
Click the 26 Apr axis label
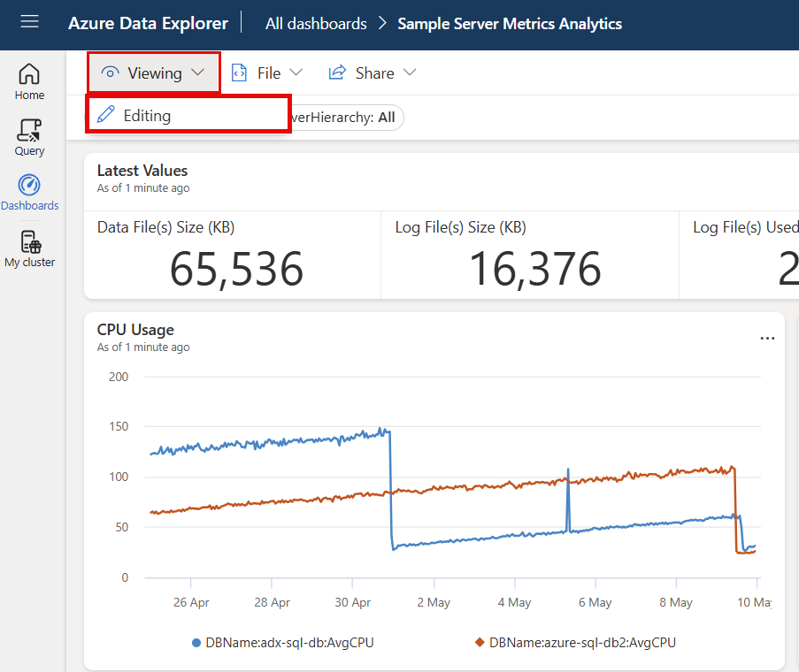[191, 602]
